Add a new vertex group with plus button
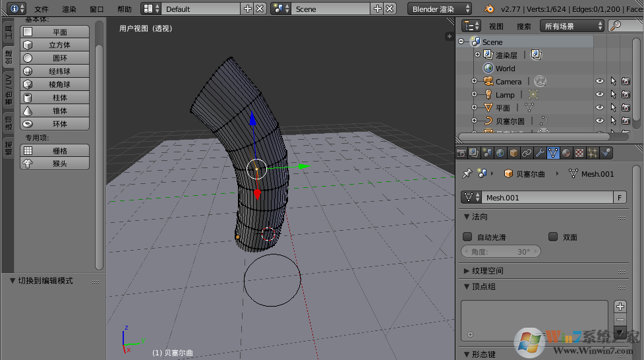Viewport: 644px width, 360px height. (620, 307)
